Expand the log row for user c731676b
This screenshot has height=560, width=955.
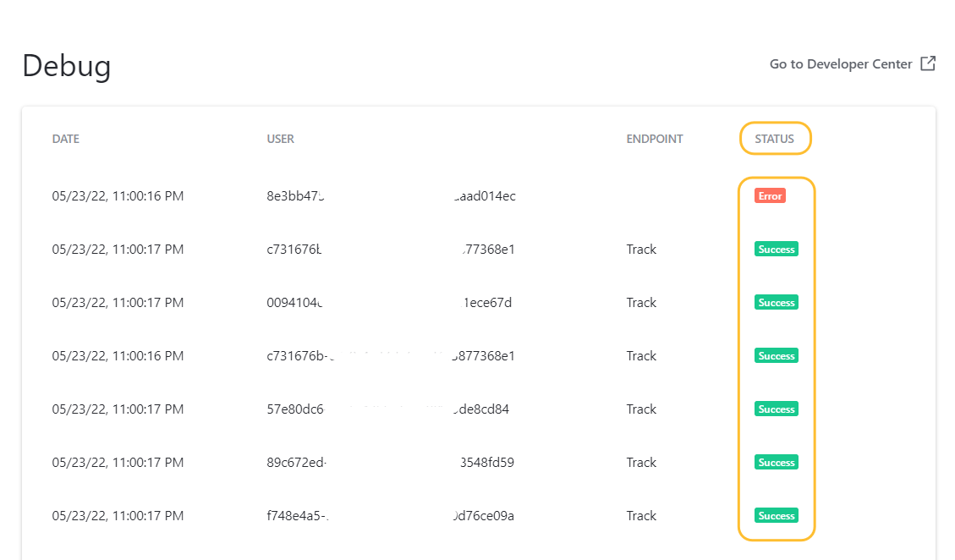point(338,355)
